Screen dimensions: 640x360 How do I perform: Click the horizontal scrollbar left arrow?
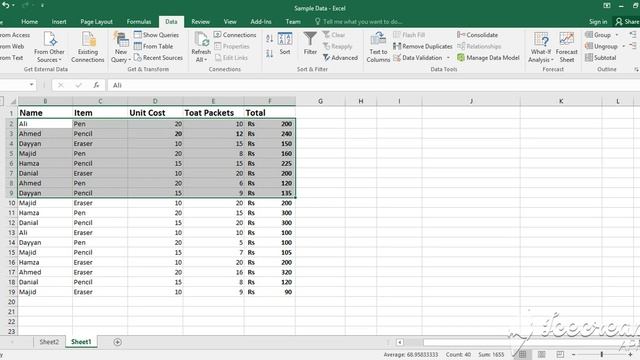(400, 342)
